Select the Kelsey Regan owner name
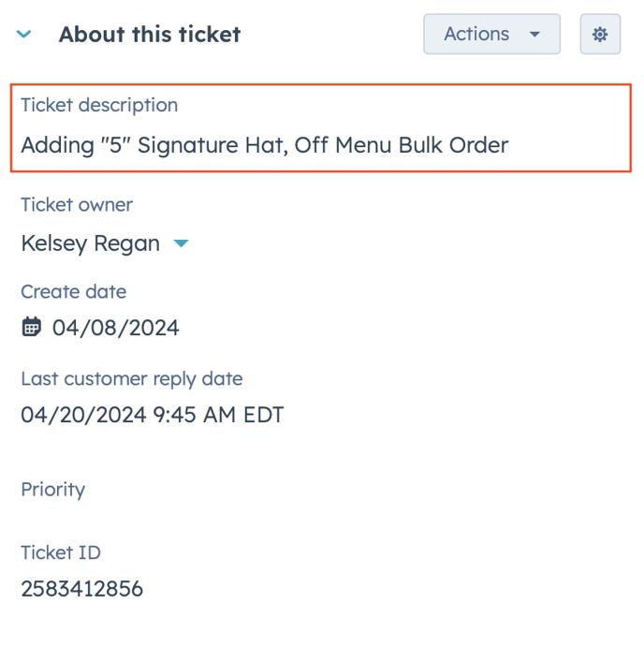The height and width of the screenshot is (647, 644). tap(91, 244)
